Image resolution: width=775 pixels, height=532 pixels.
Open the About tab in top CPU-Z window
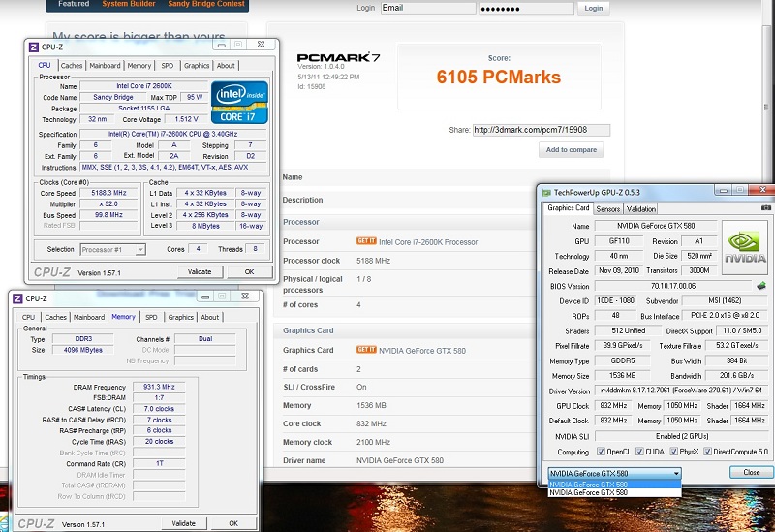coord(226,65)
